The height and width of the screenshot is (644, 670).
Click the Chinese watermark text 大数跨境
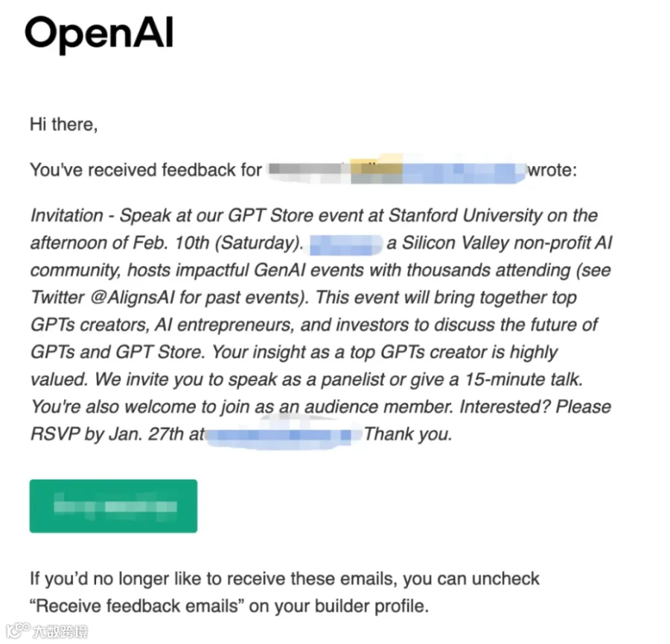click(x=60, y=631)
